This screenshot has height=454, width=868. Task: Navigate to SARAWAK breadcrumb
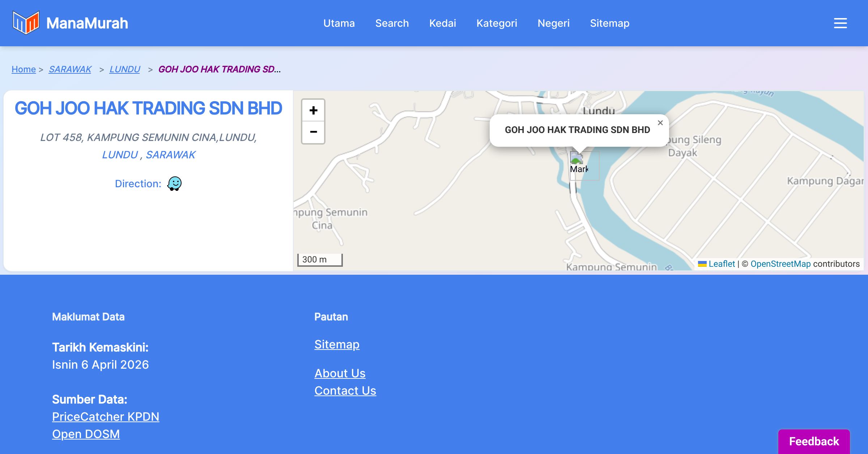tap(70, 69)
